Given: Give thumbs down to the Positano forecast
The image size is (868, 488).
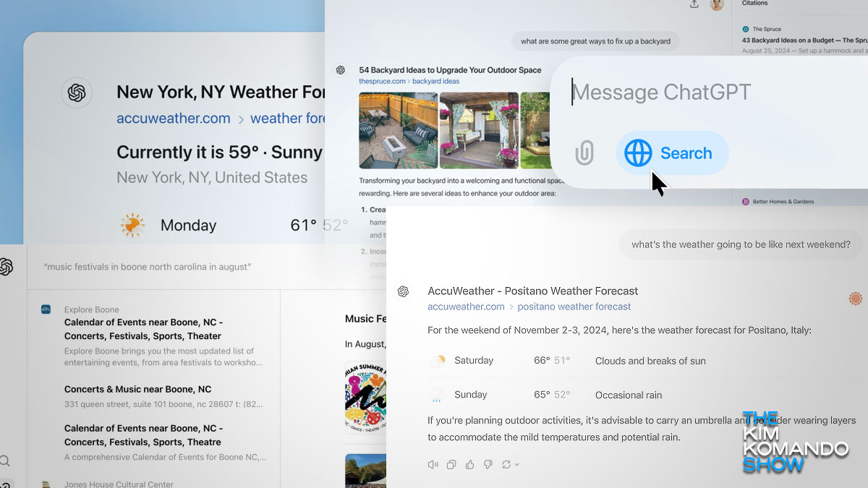Looking at the screenshot, I should (x=488, y=464).
